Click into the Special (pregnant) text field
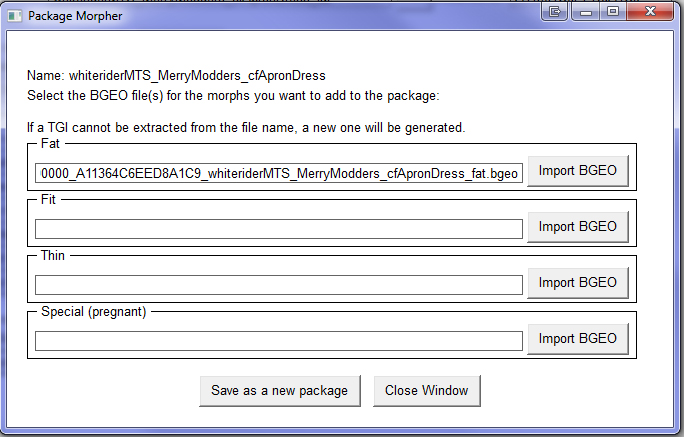 coord(279,341)
